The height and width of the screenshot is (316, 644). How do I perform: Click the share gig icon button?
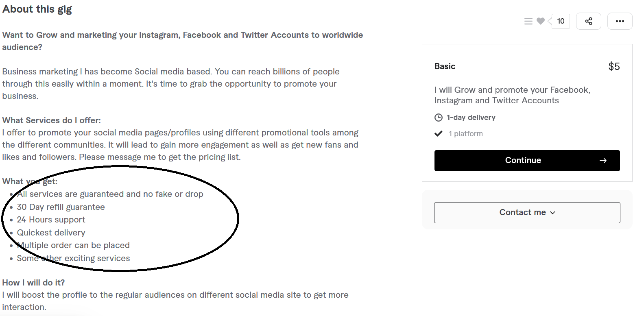588,21
